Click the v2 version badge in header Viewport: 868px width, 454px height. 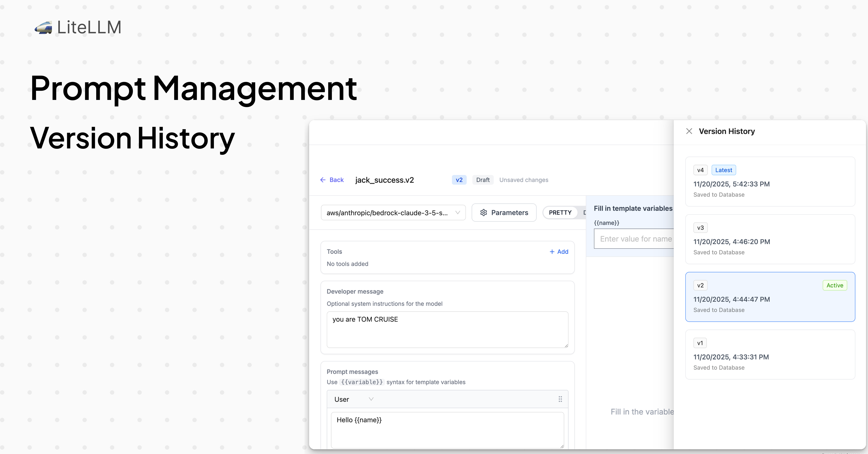coord(459,180)
